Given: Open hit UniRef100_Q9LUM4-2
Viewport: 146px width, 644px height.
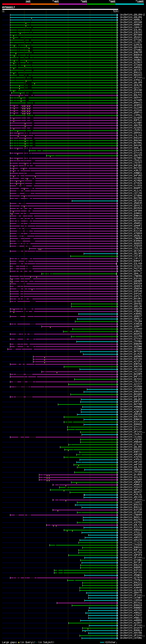Looking at the screenshot, I should [132, 15].
